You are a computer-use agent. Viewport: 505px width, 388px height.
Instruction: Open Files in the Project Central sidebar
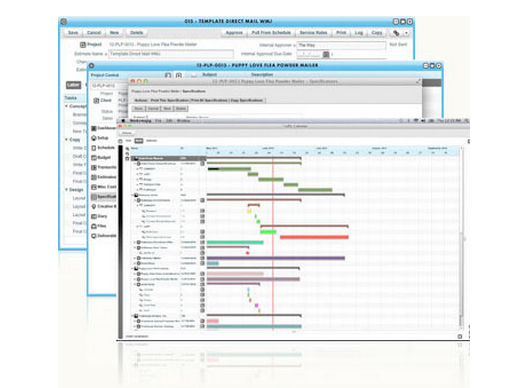point(99,226)
